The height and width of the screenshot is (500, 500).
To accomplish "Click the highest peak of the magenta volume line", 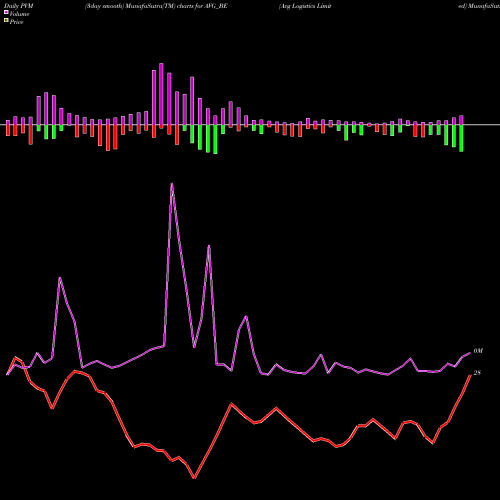I will tap(172, 184).
